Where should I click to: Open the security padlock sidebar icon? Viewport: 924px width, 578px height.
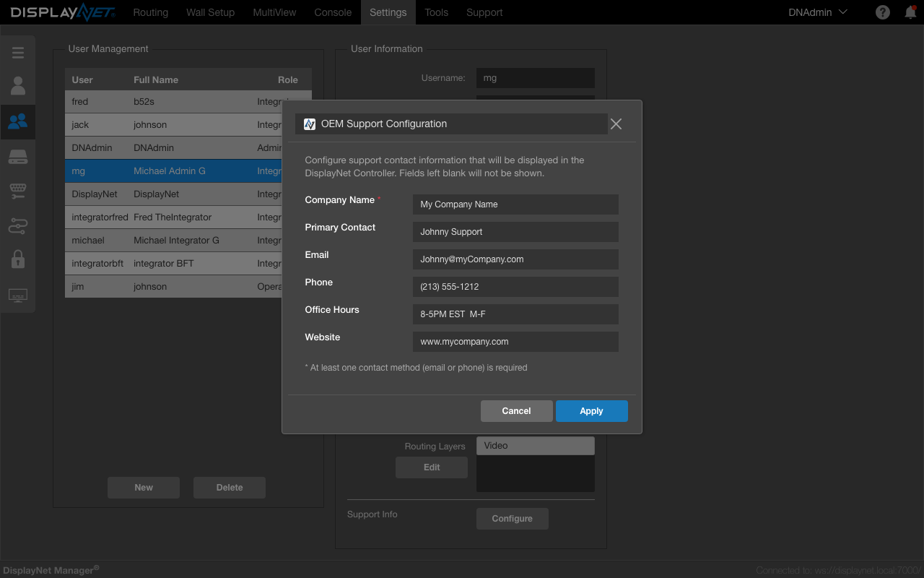pos(18,259)
